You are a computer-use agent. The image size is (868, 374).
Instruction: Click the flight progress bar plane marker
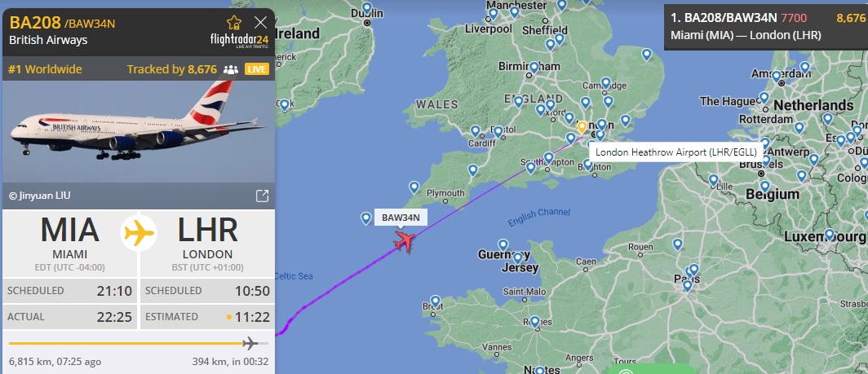[250, 344]
